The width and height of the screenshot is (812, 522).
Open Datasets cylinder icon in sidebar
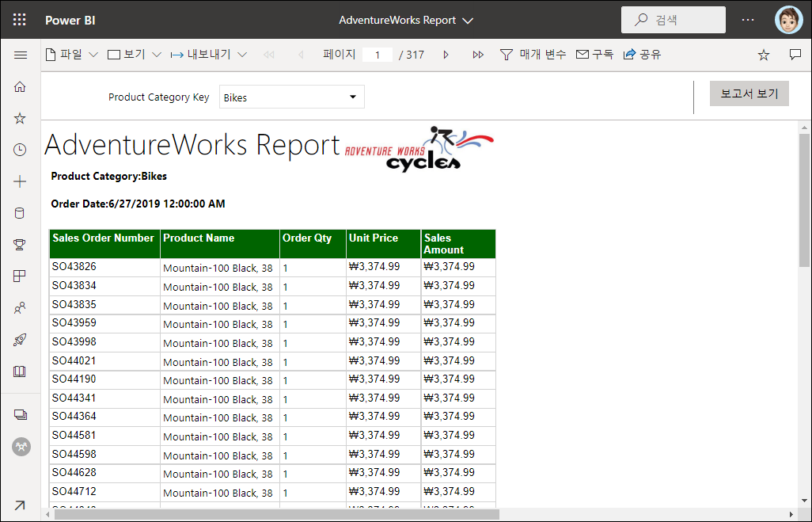click(x=20, y=213)
